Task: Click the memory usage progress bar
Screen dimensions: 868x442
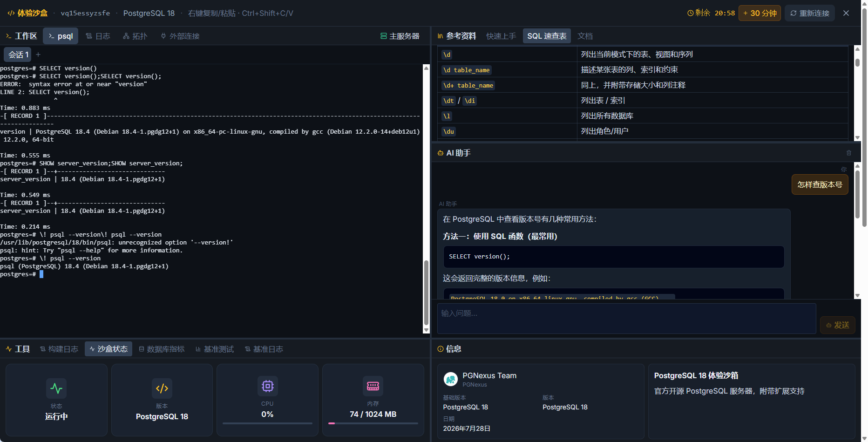Action: tap(373, 423)
